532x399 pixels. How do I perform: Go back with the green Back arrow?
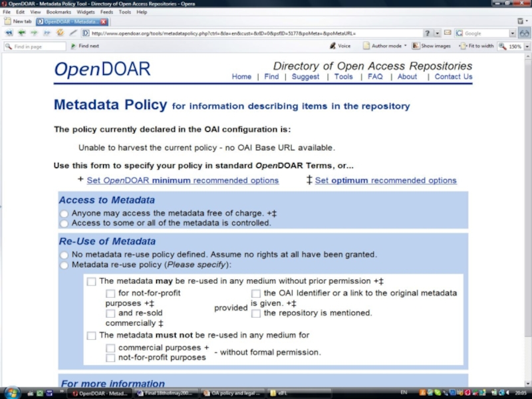pos(22,33)
